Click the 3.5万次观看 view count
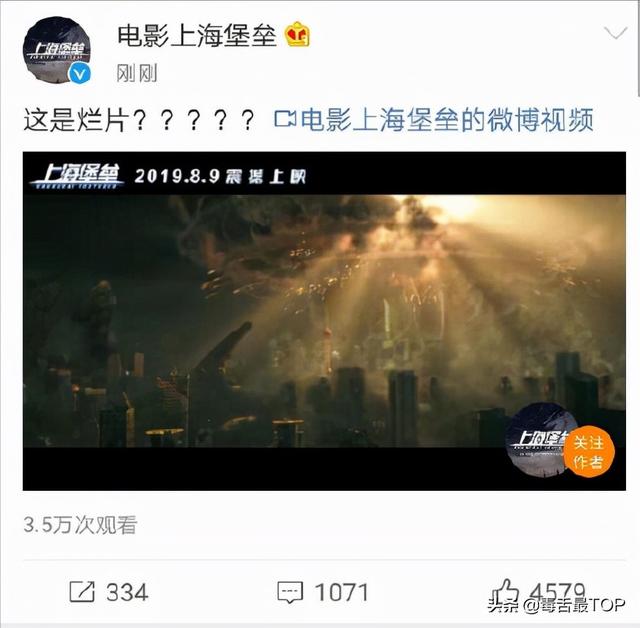The image size is (640, 628). [x=80, y=525]
